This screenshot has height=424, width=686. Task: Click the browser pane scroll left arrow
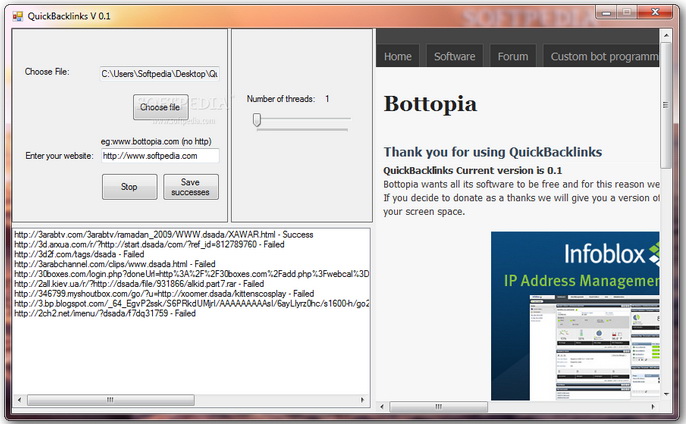click(382, 407)
